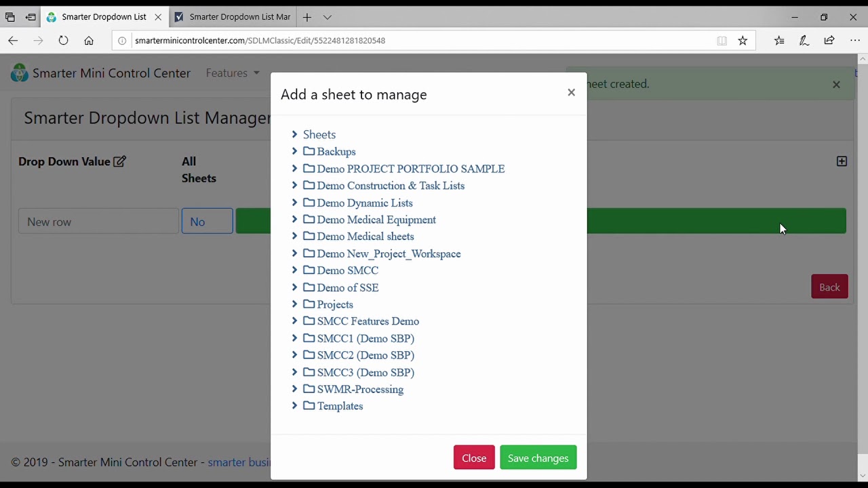Select Demo Construction & Task Lists label
The height and width of the screenshot is (488, 868).
coord(391,186)
